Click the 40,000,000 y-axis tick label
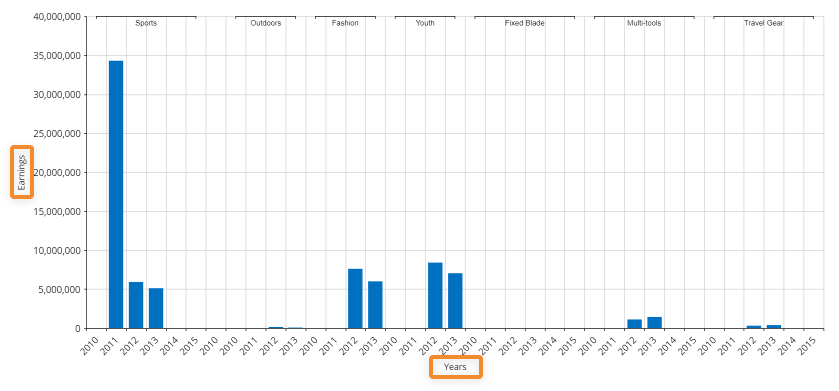The image size is (839, 391). (57, 17)
